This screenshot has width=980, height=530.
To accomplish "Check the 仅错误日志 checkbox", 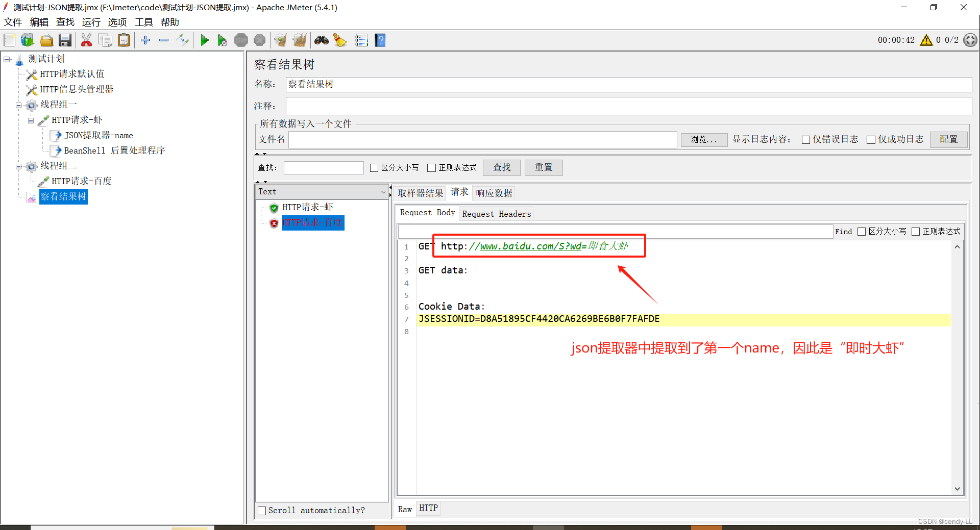I will click(x=806, y=139).
